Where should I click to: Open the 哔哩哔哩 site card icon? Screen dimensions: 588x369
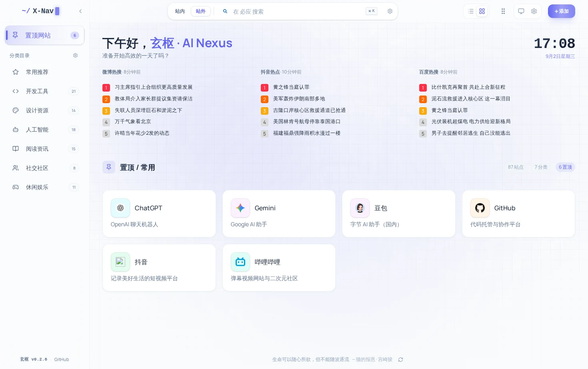tap(240, 262)
